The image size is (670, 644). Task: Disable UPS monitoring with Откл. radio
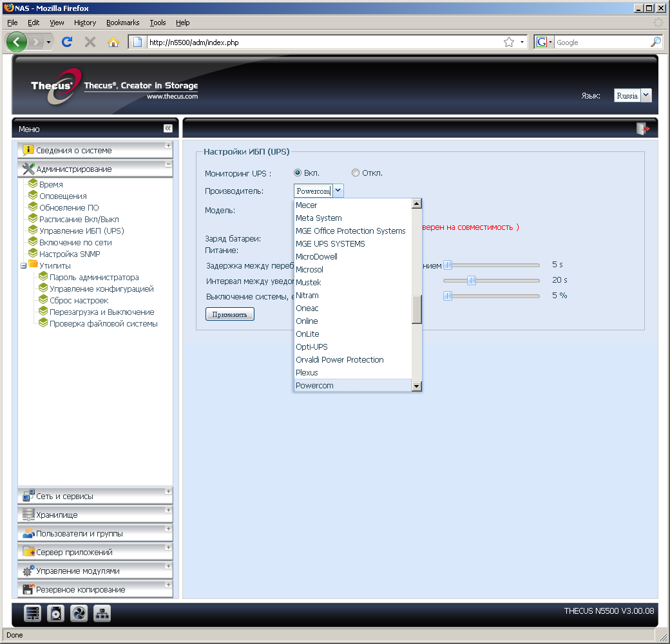(x=355, y=173)
